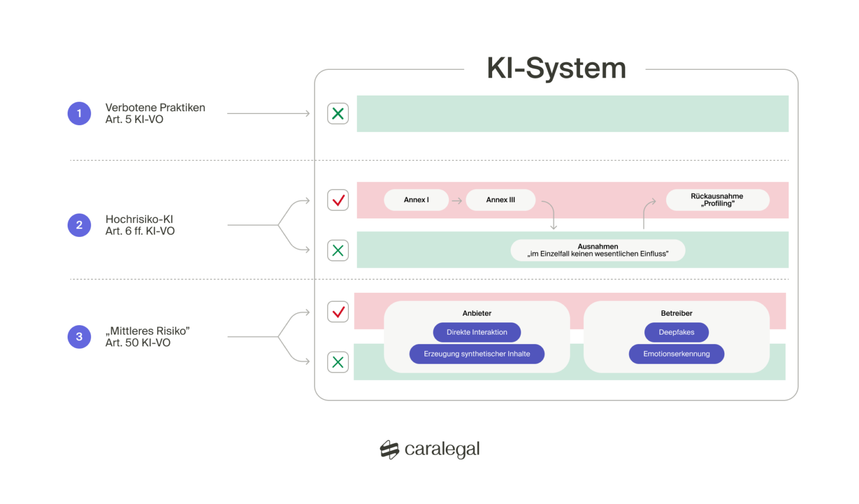Toggle the red checkmark box in Mittleres Risiko row

click(x=338, y=312)
